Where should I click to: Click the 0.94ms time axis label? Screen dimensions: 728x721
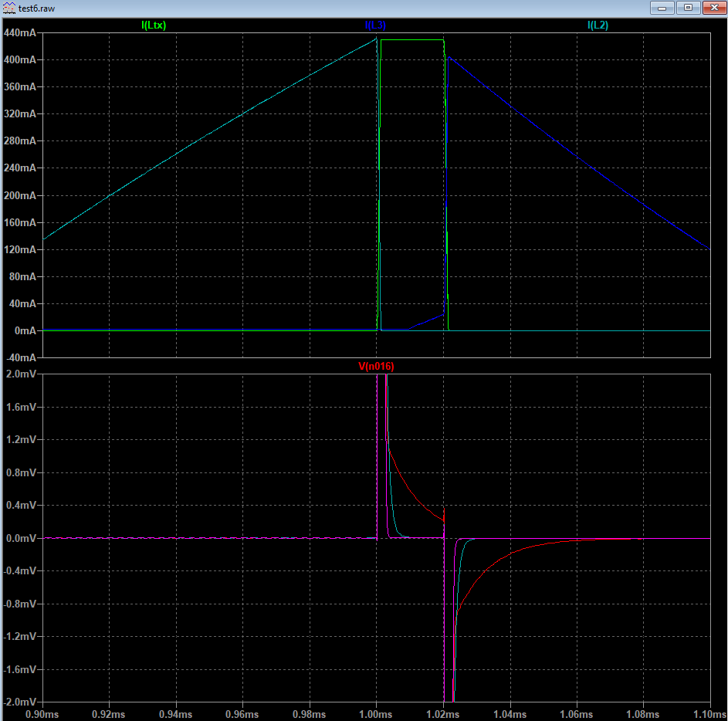[x=175, y=714]
